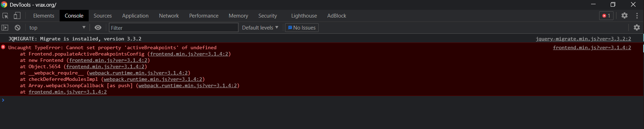644x129 pixels.
Task: Click the JQMIGRATE log message text
Action: tap(75, 39)
